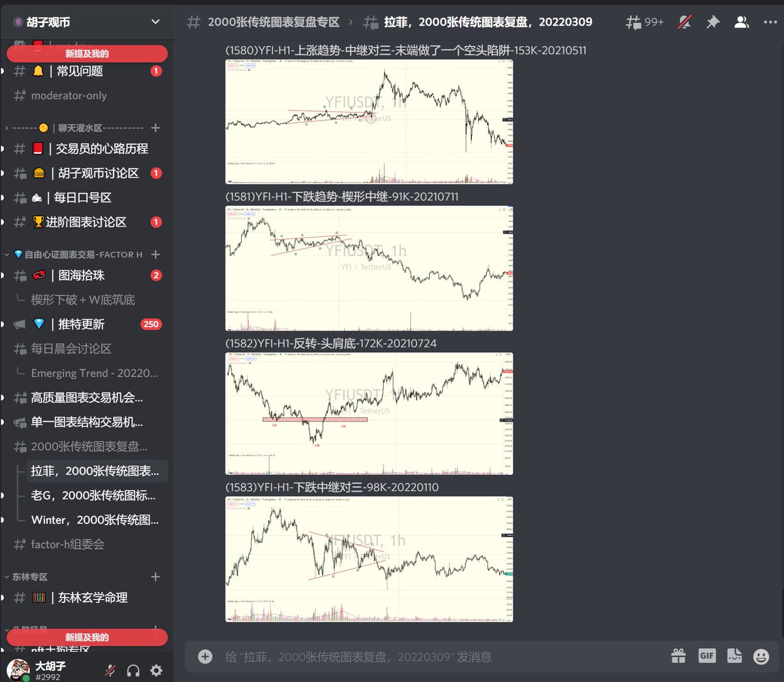Click the thread title 拉菲，2000张传统图表复盘，20220309

488,22
